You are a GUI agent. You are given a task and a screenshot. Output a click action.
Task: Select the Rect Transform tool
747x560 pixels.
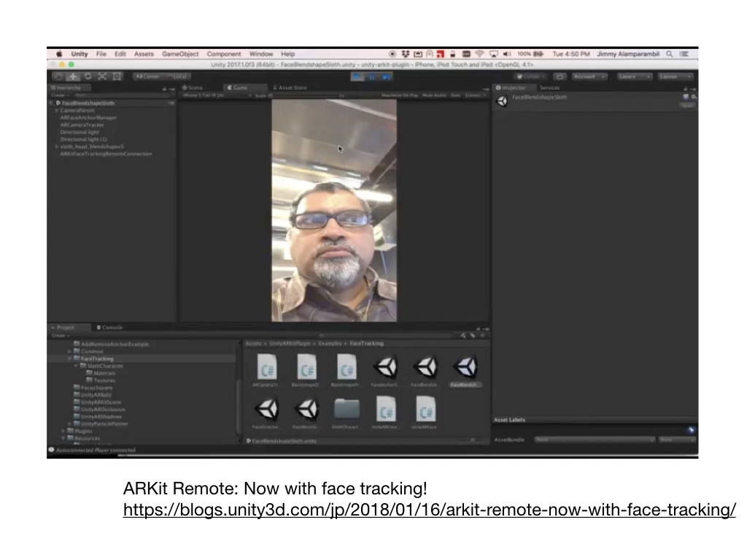coord(117,76)
